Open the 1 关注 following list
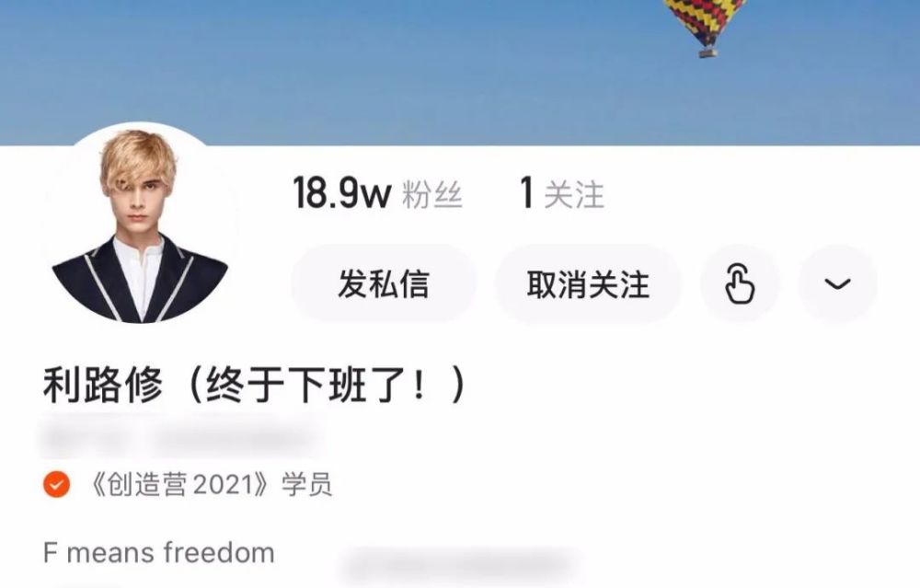920x588 pixels. point(562,193)
